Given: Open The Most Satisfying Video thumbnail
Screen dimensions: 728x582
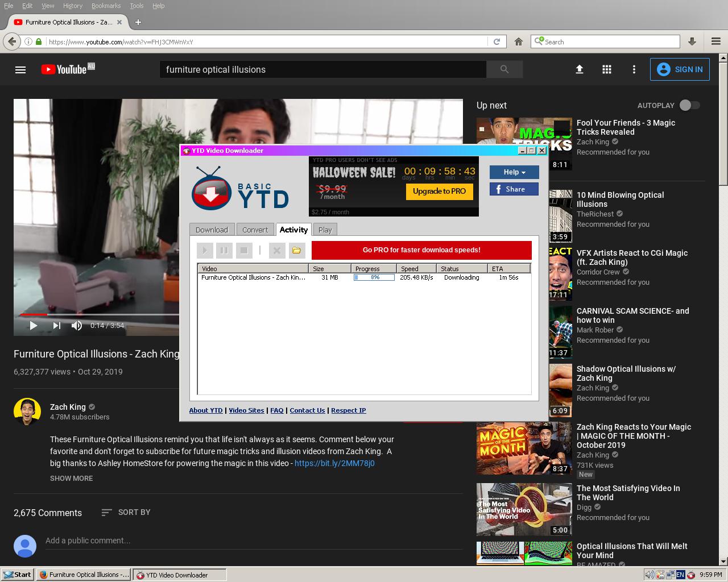Looking at the screenshot, I should click(x=524, y=509).
